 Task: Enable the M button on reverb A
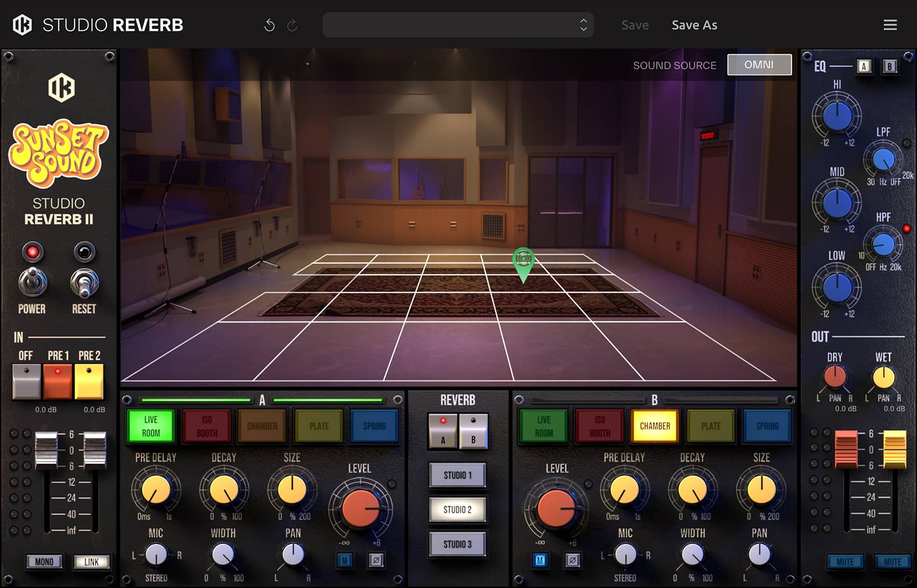tap(345, 561)
